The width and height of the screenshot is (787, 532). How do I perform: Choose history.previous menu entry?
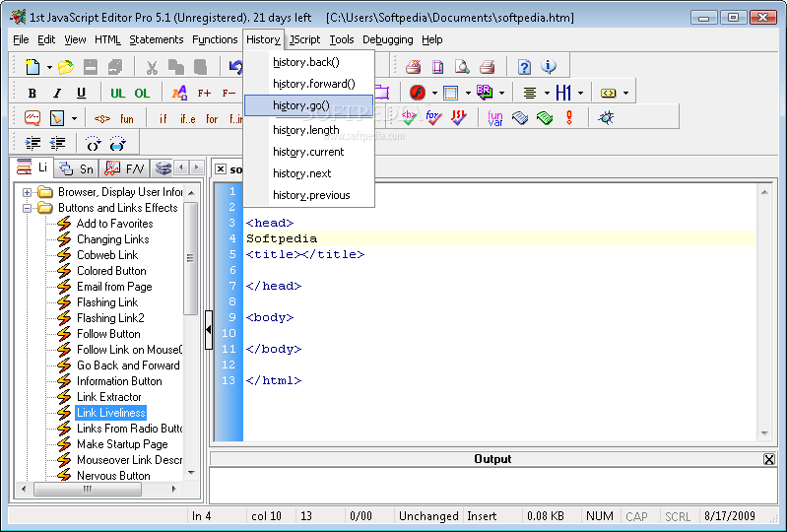click(x=308, y=195)
